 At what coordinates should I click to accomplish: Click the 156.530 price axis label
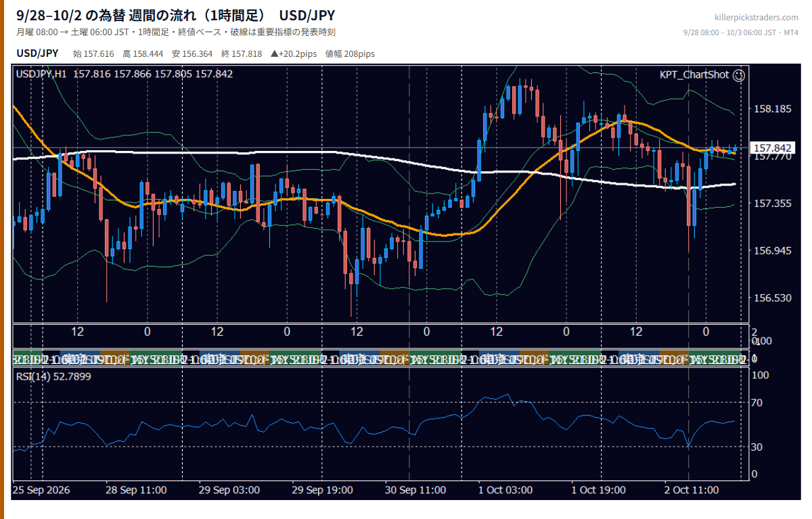click(772, 298)
